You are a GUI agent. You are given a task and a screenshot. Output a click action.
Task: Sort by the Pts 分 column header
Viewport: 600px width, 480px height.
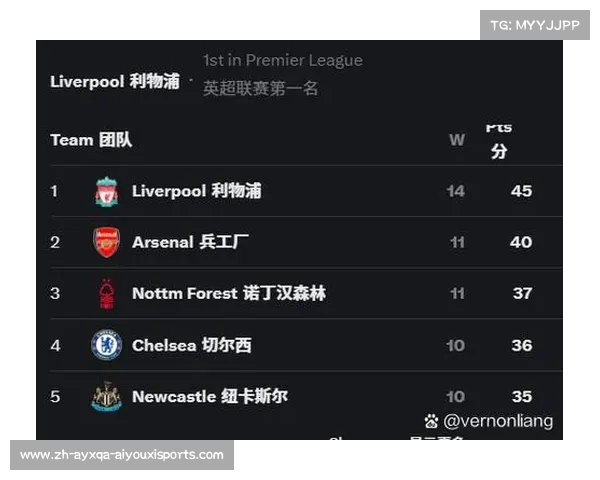[x=499, y=142]
